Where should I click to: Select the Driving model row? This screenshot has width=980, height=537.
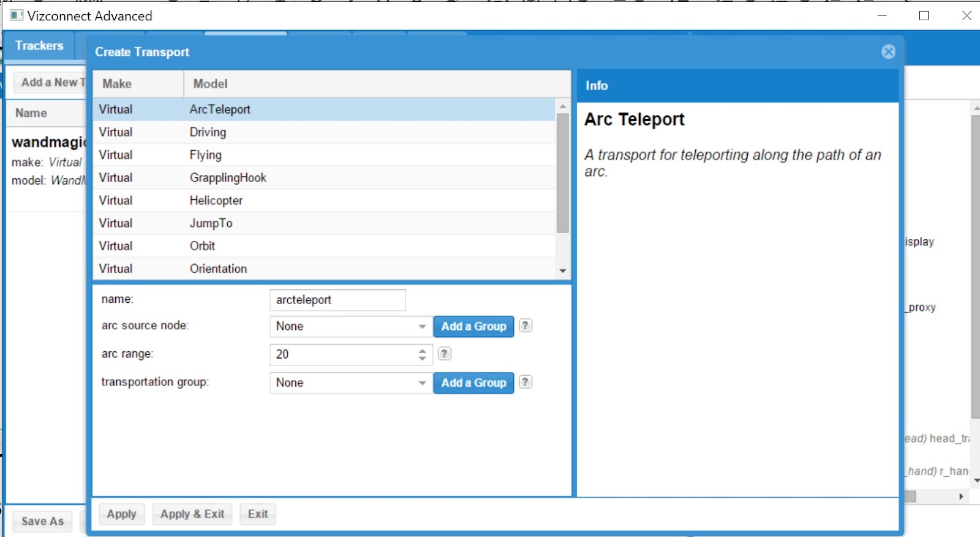click(x=325, y=132)
